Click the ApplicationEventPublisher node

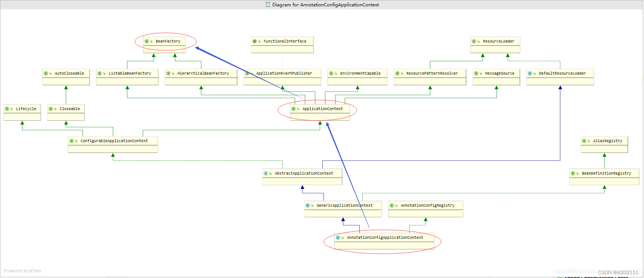(x=282, y=77)
